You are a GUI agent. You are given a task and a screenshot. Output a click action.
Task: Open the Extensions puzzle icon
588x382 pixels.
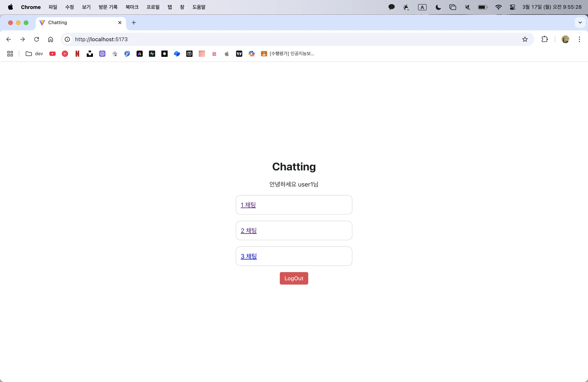[x=544, y=39]
